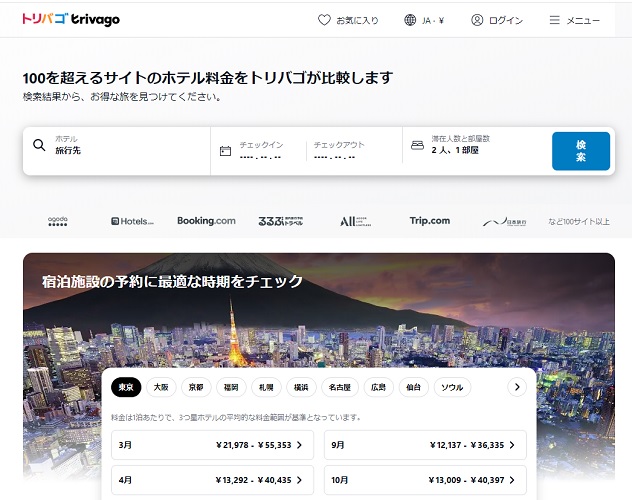Select the ソウル city tab
The width and height of the screenshot is (632, 500).
pyautogui.click(x=452, y=387)
